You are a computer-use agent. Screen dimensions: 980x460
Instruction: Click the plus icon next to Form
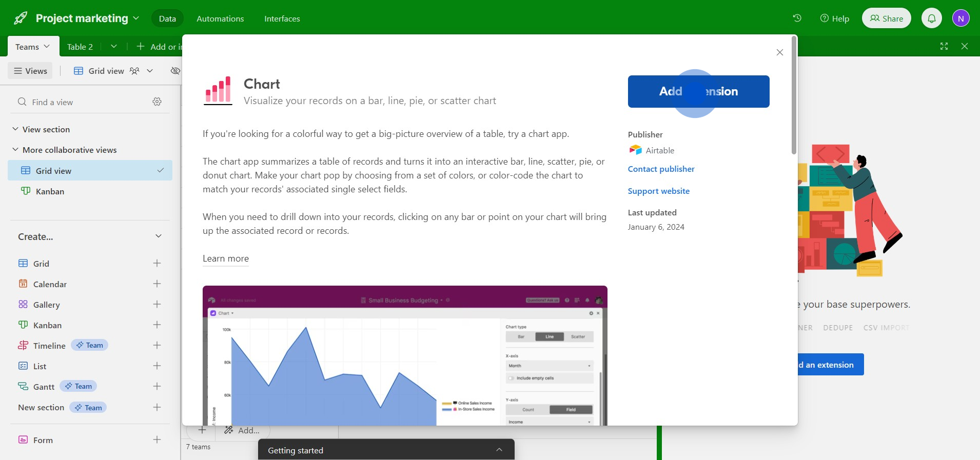click(x=157, y=439)
